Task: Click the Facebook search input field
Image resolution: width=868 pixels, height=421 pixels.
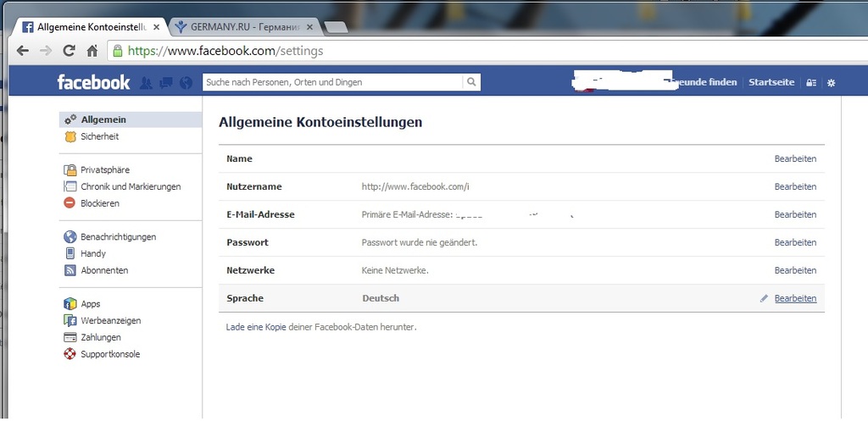Action: [332, 82]
